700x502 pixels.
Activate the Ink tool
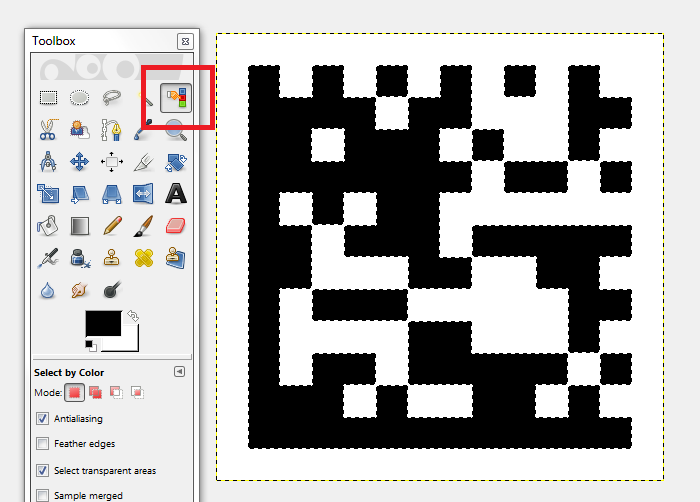point(80,258)
